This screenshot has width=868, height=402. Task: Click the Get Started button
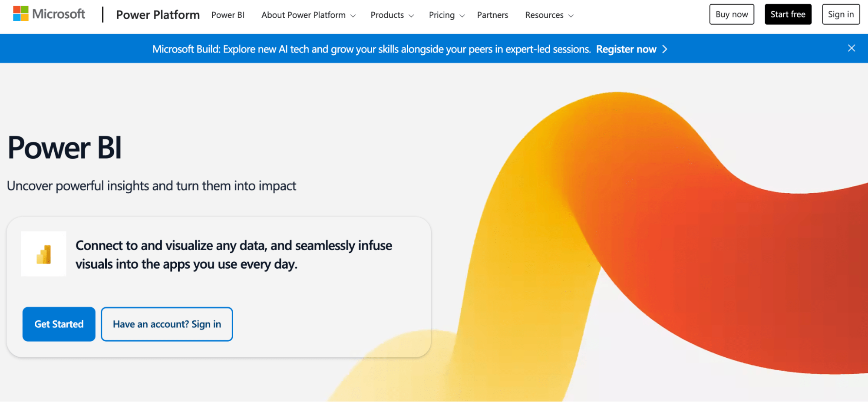59,324
